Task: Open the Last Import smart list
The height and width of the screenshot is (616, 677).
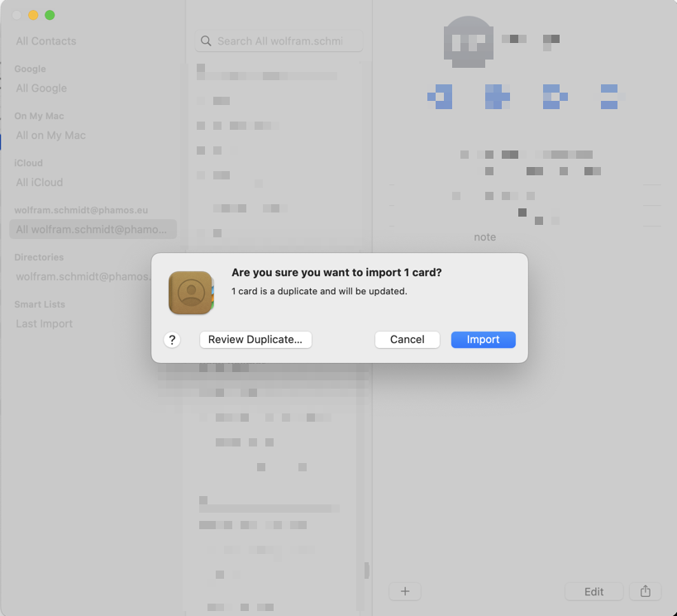Action: (x=45, y=324)
